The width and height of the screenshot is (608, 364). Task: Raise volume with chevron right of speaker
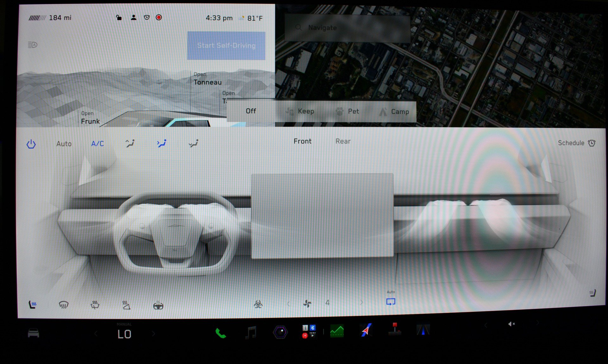[537, 323]
